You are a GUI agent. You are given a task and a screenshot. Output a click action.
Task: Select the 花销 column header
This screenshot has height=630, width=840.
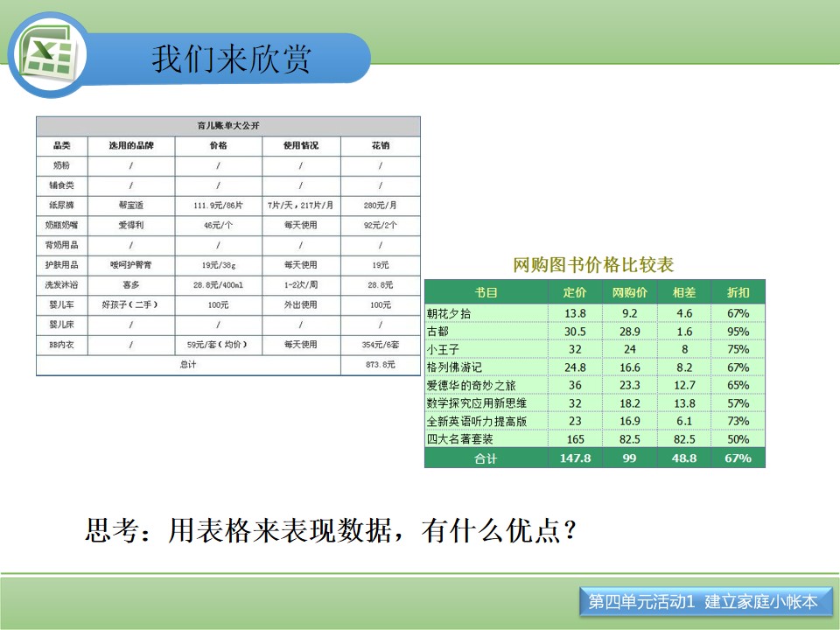[x=381, y=146]
